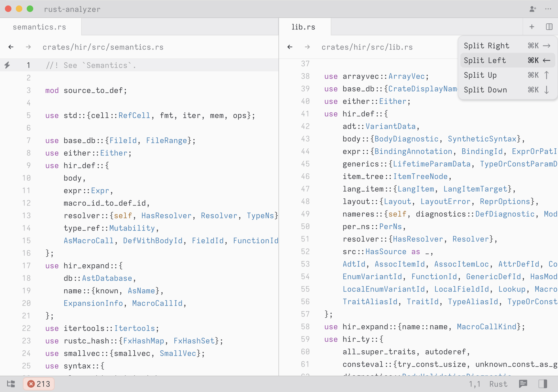This screenshot has width=558, height=392.
Task: Go back in the semantics.rs pane
Action: click(x=11, y=47)
